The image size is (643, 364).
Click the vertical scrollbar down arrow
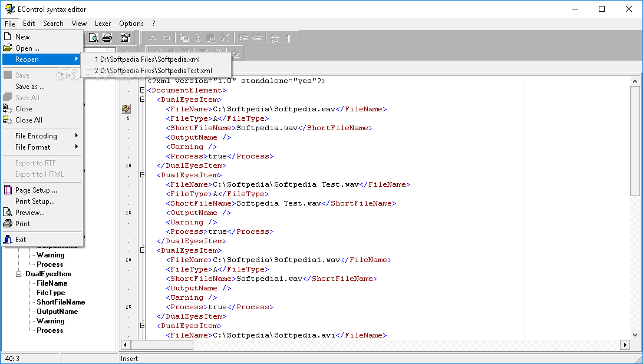635,335
